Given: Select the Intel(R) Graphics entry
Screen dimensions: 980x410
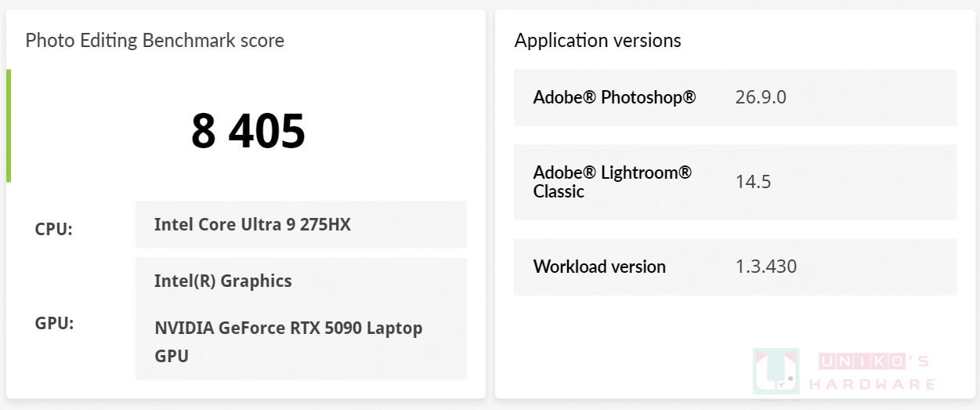Looking at the screenshot, I should [223, 281].
